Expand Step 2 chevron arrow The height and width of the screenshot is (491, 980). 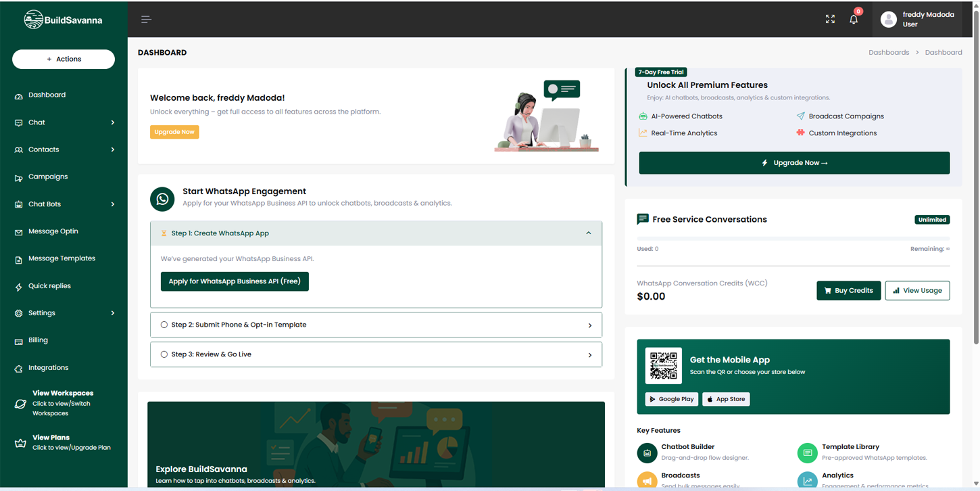(x=590, y=325)
